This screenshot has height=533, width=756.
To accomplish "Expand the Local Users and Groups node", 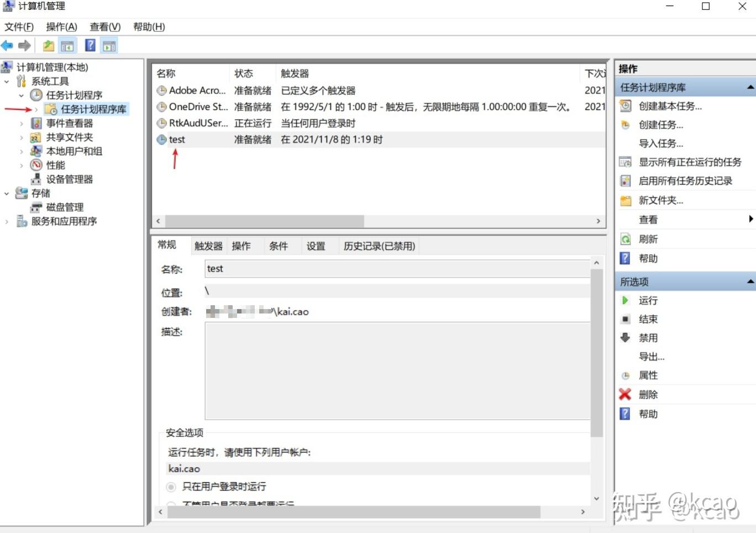I will [22, 151].
